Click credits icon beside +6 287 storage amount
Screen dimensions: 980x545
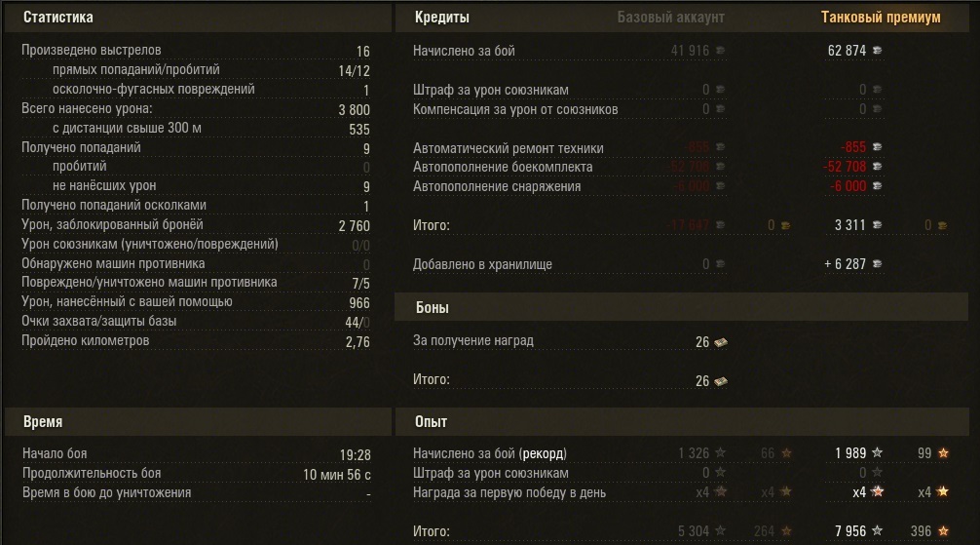click(877, 263)
